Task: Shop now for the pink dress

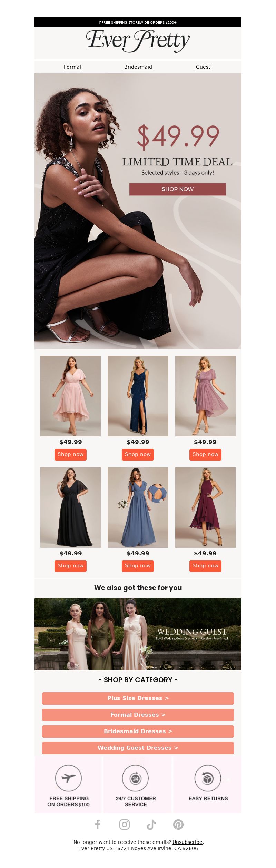Action: pos(70,454)
